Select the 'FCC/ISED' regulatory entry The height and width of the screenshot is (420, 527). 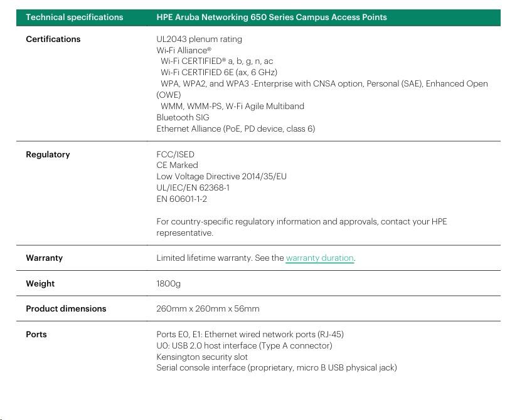tap(175, 154)
